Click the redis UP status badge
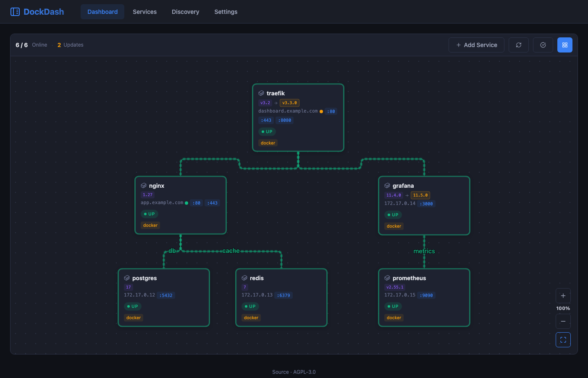Image resolution: width=588 pixels, height=378 pixels. [250, 307]
